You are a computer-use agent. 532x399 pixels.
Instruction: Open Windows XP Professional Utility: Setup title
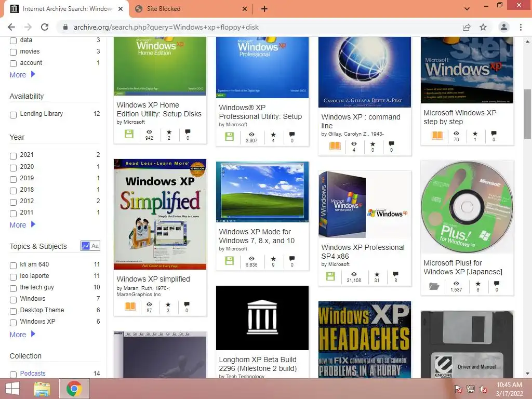(x=260, y=112)
